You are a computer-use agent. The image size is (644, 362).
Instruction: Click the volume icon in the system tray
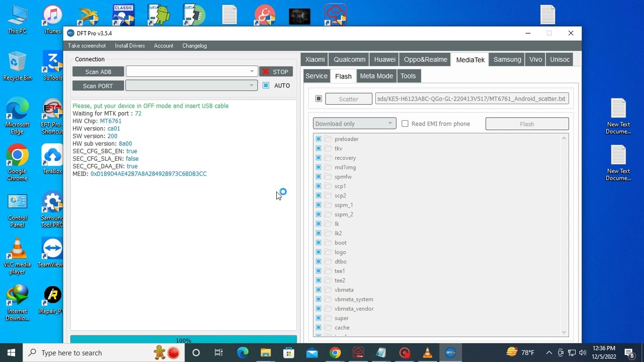tap(583, 352)
